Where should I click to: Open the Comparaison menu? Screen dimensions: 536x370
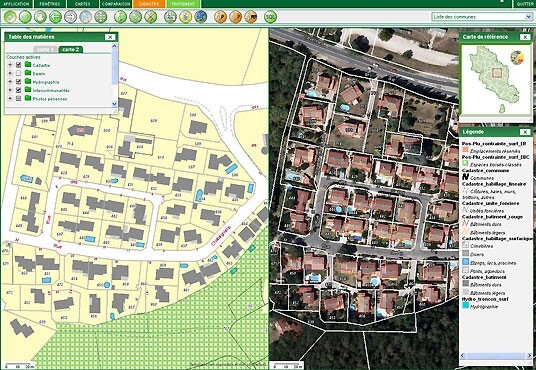point(116,4)
